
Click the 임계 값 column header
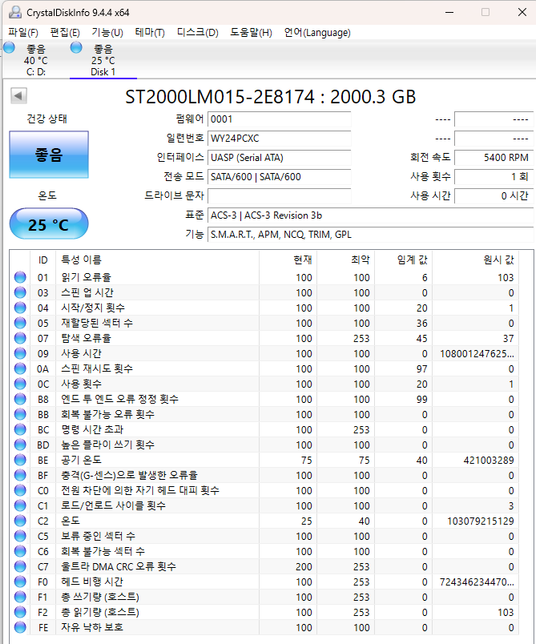[403, 260]
